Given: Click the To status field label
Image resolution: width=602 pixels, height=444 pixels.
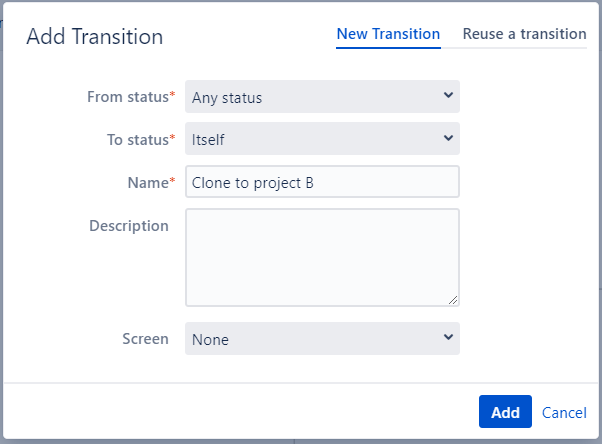Looking at the screenshot, I should pos(139,139).
